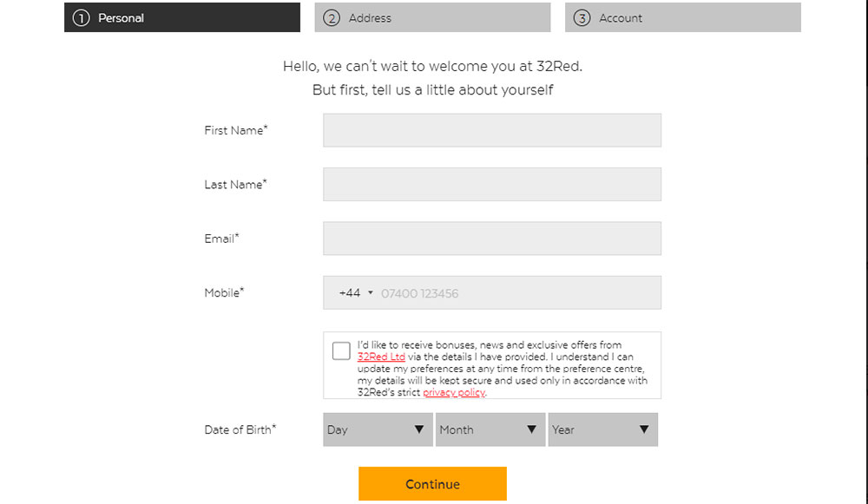
Task: Click the step 3 circle icon
Action: (x=582, y=18)
